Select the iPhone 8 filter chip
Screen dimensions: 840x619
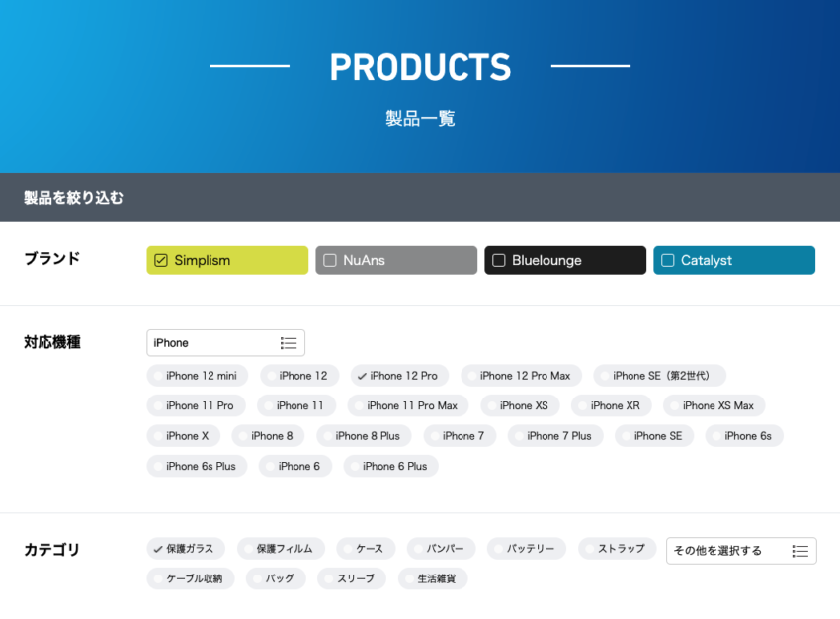click(268, 436)
